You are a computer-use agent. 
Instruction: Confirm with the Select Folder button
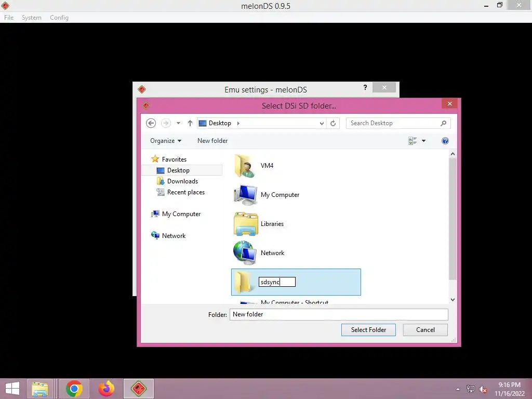click(368, 330)
